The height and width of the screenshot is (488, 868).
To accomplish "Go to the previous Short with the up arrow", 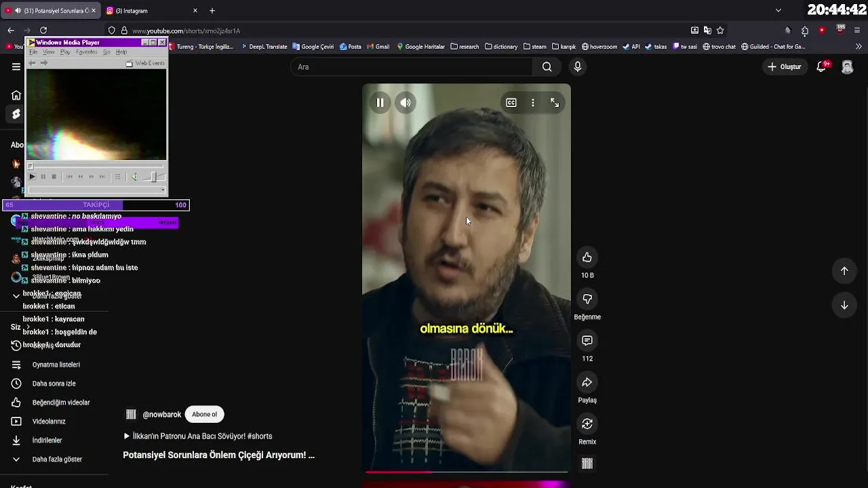I will pyautogui.click(x=844, y=271).
